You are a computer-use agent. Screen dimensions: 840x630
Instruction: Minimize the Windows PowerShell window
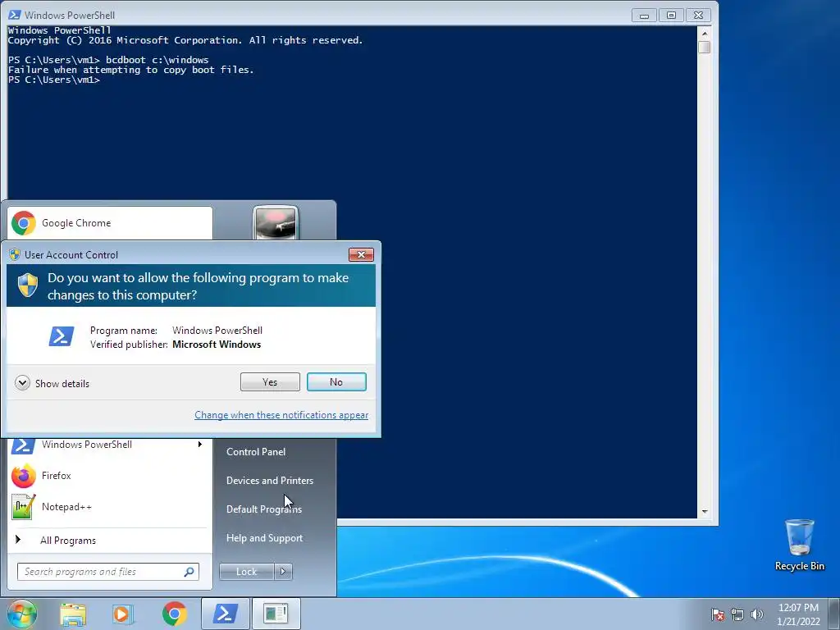coord(645,15)
